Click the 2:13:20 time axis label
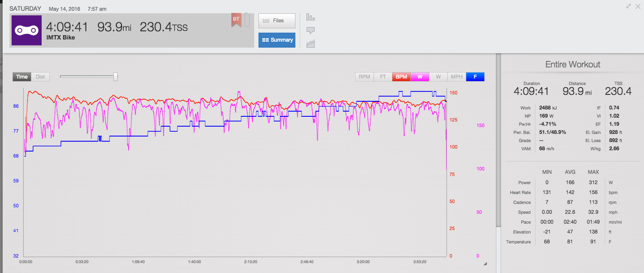The image size is (644, 273). point(250,261)
